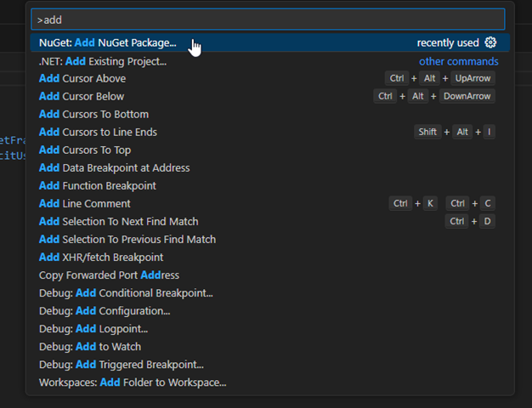Click the UpArrow keybinding badge

pos(473,78)
